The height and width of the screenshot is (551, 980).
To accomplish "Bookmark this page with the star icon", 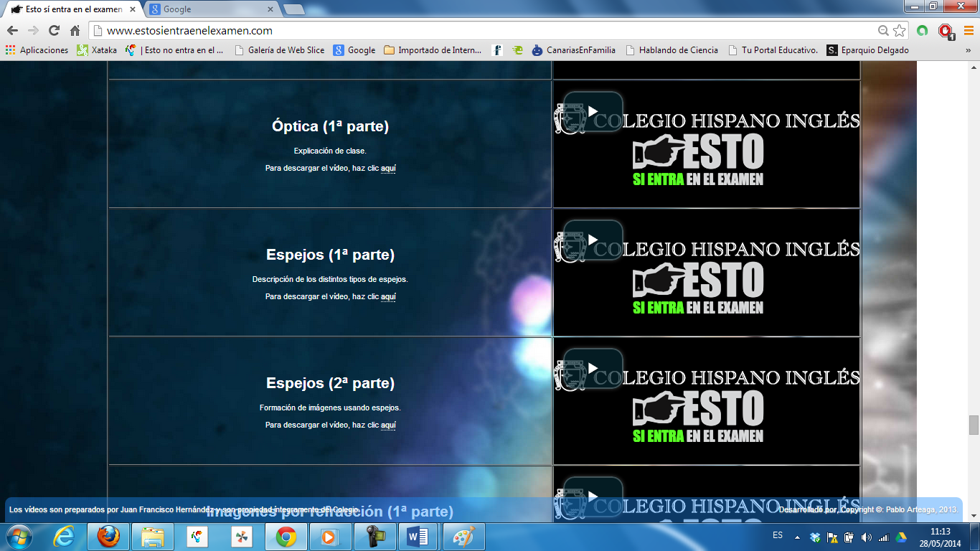I will [900, 31].
